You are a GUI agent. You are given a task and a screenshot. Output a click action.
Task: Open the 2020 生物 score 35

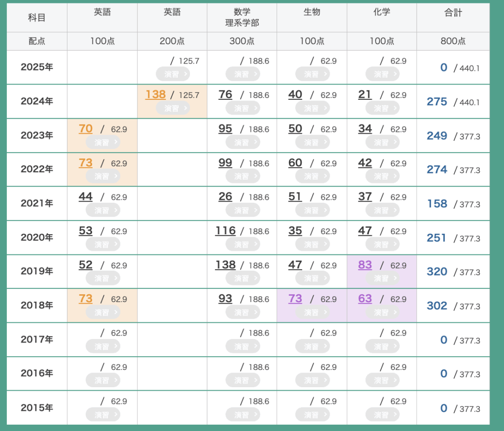295,231
